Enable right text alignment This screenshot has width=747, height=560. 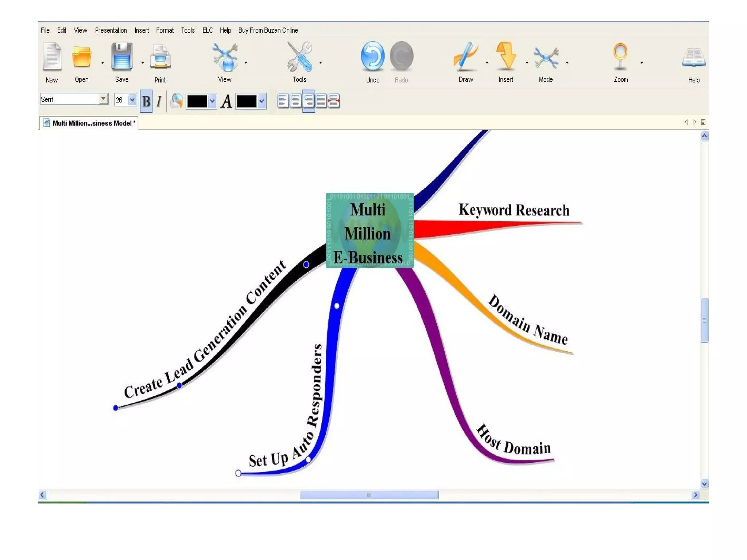tap(309, 101)
